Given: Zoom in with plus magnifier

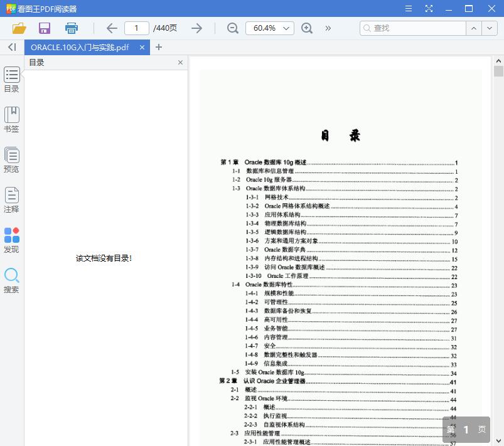Looking at the screenshot, I should [x=307, y=28].
